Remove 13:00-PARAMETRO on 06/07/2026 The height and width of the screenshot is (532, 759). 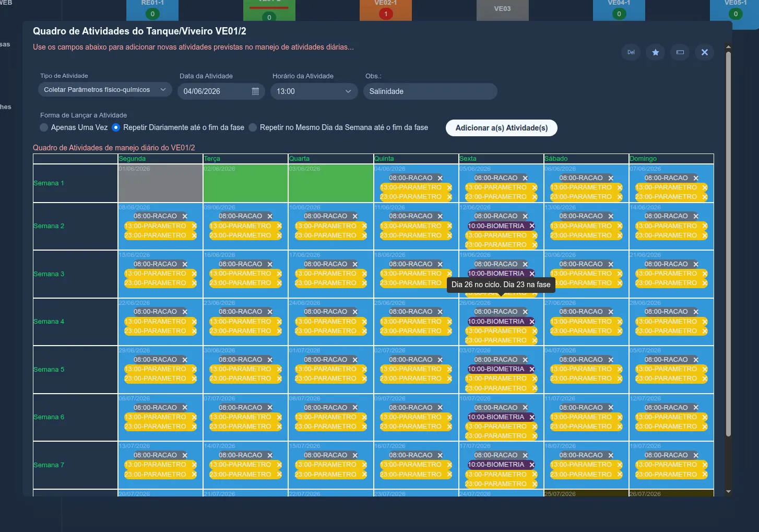[194, 417]
